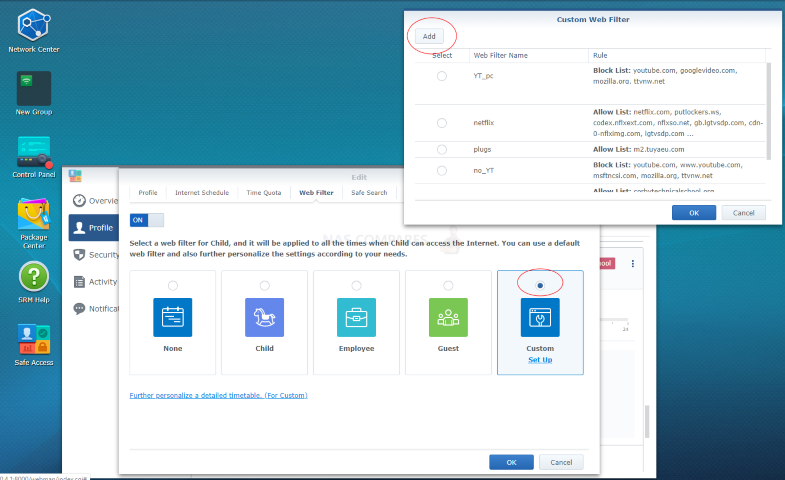
Task: Click the Child rocking horse icon
Action: coord(264,317)
